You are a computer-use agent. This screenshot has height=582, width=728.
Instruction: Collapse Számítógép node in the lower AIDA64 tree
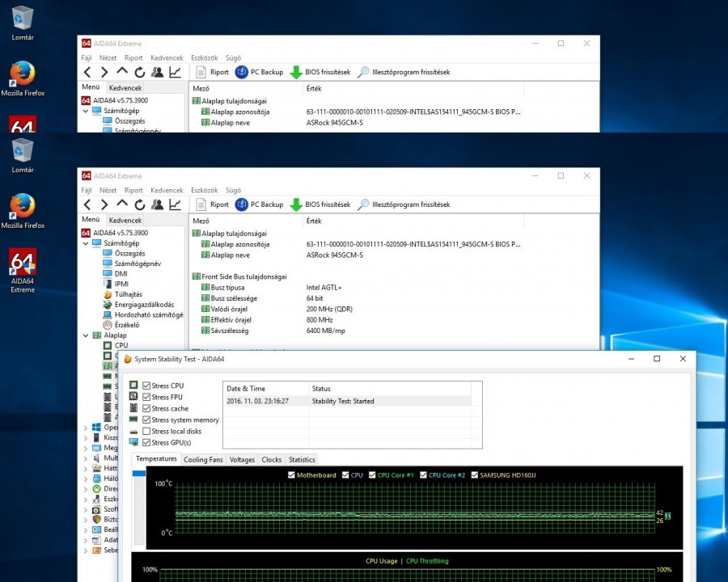[86, 243]
